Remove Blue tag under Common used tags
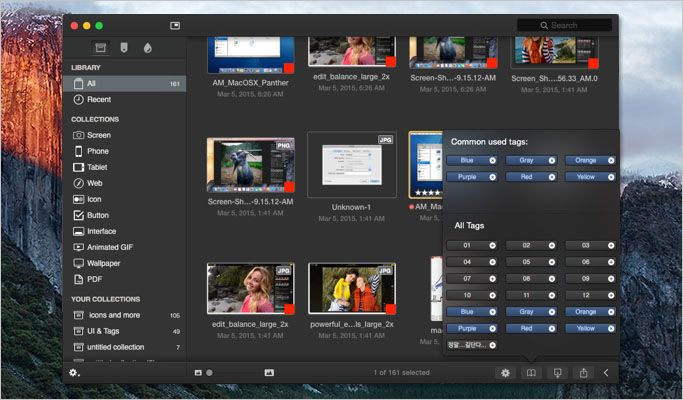The height and width of the screenshot is (400, 683). pos(493,160)
